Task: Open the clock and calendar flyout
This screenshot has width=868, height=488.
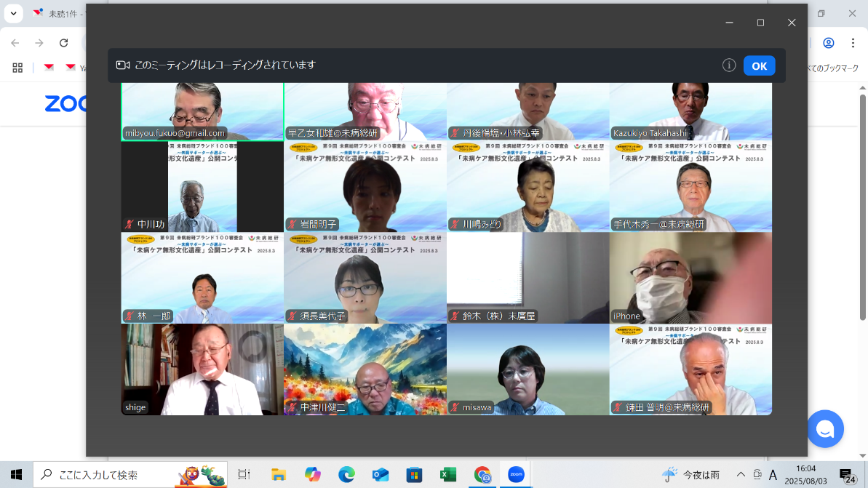Action: pos(806,475)
